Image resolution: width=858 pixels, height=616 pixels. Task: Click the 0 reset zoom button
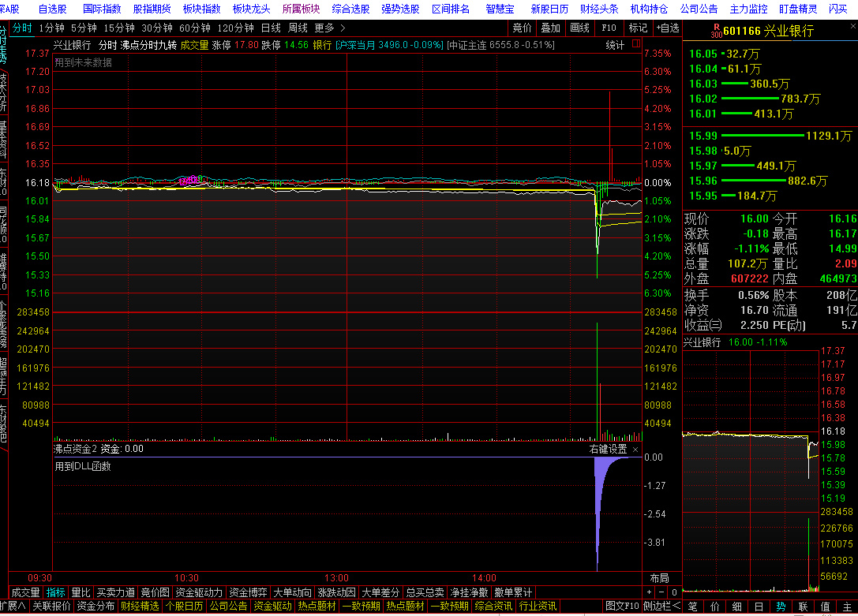674,592
